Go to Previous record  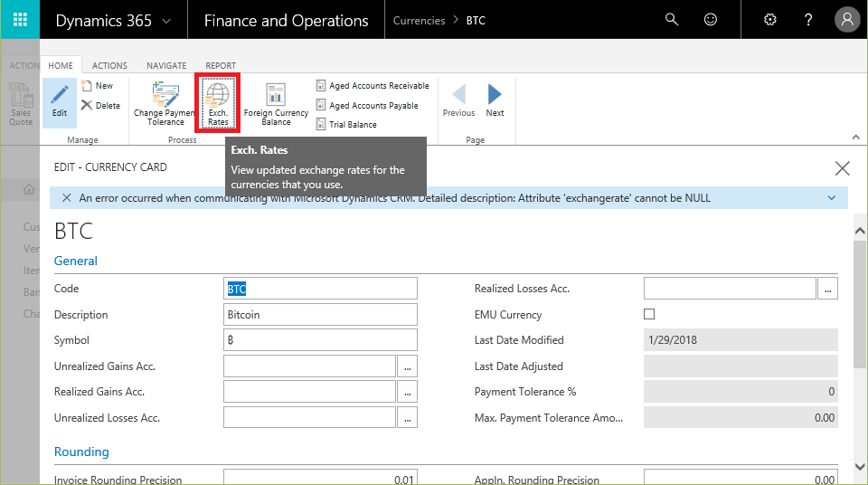pyautogui.click(x=459, y=100)
